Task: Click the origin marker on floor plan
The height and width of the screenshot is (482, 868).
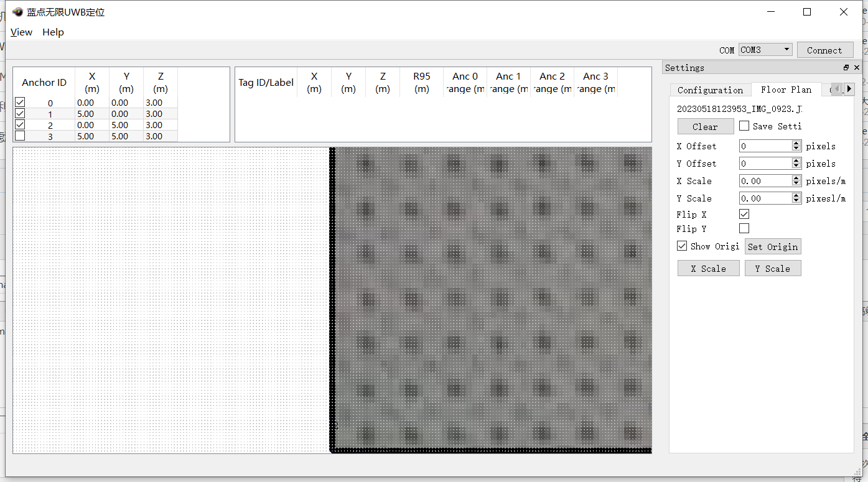Action: pyautogui.click(x=335, y=425)
